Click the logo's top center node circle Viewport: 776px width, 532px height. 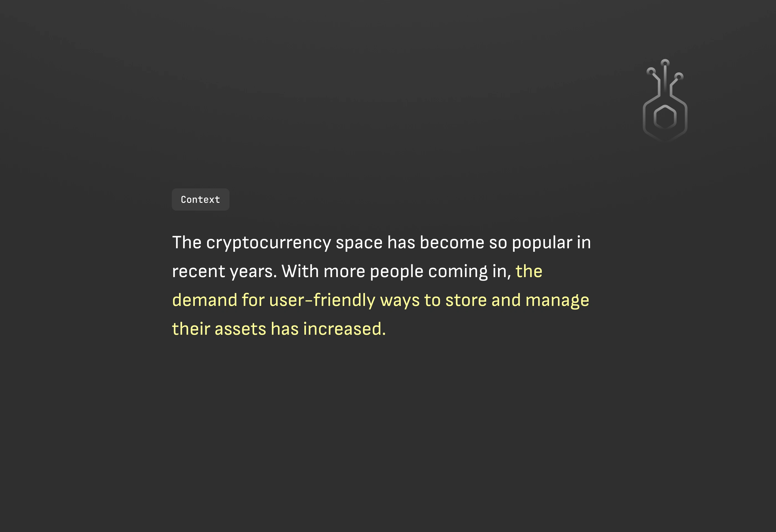pyautogui.click(x=665, y=63)
